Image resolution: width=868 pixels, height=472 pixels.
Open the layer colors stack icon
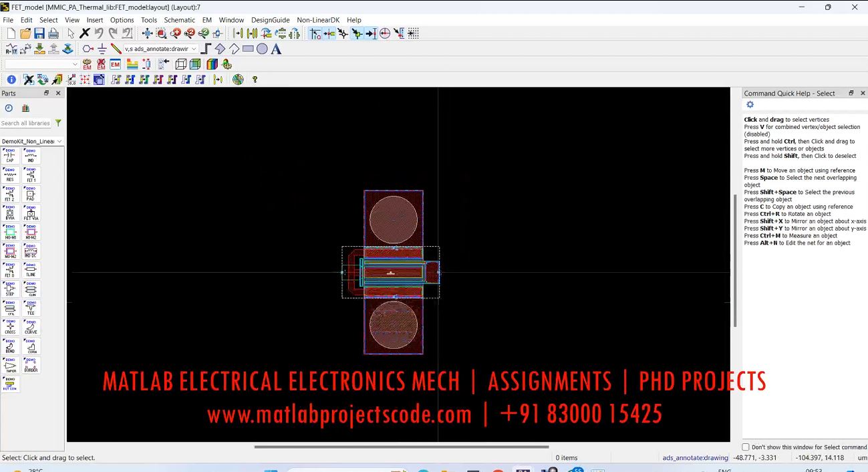click(x=212, y=64)
